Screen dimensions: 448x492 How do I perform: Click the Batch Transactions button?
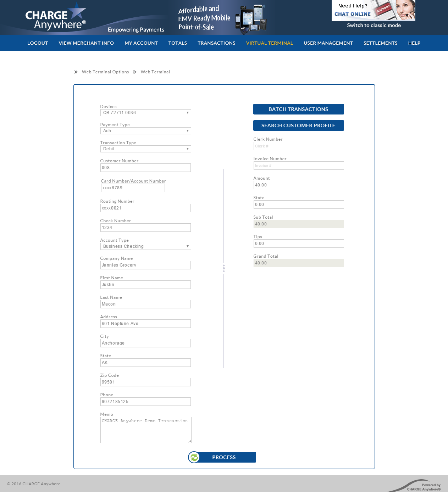point(298,109)
